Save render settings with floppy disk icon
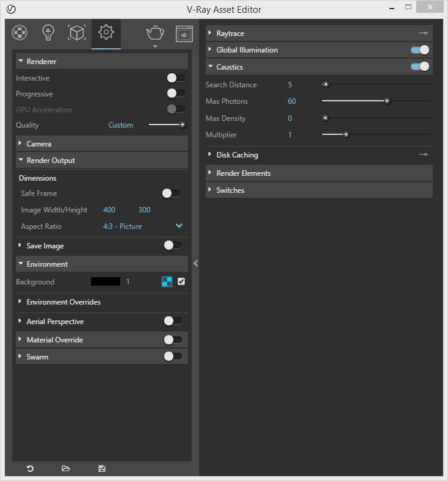This screenshot has height=481, width=448. [x=102, y=468]
